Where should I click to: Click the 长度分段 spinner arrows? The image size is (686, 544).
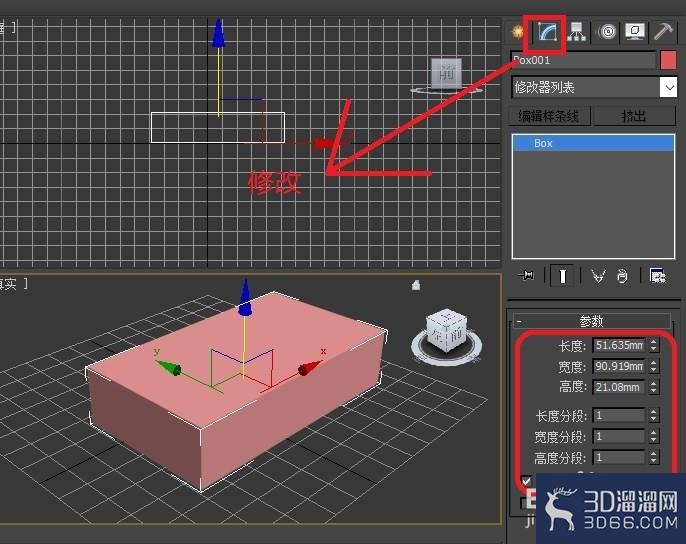(x=654, y=415)
